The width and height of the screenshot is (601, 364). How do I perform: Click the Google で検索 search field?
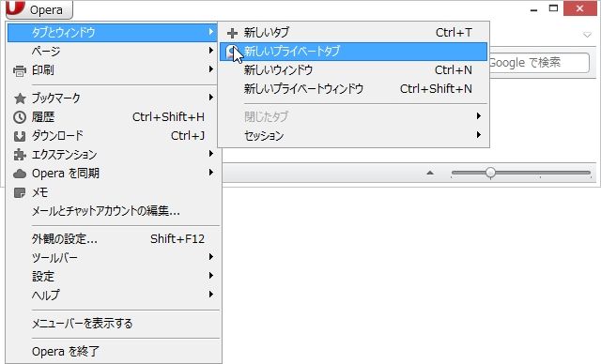tap(539, 63)
